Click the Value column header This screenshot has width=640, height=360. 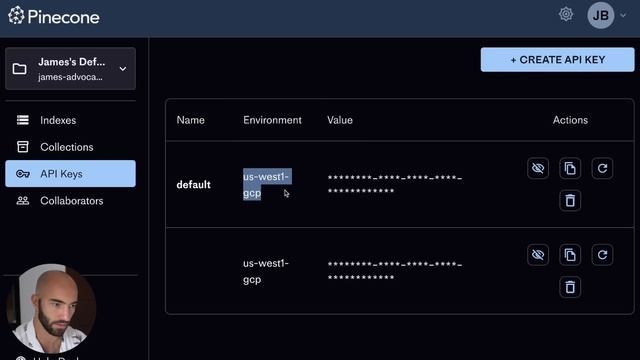coord(340,120)
